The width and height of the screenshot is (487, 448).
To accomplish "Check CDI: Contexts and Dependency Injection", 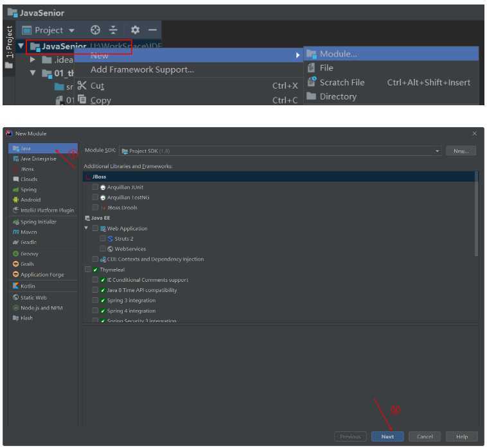I will (95, 259).
